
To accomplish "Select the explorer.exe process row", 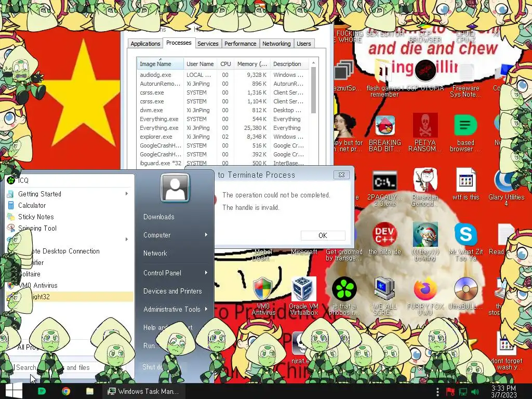I will 223,137.
